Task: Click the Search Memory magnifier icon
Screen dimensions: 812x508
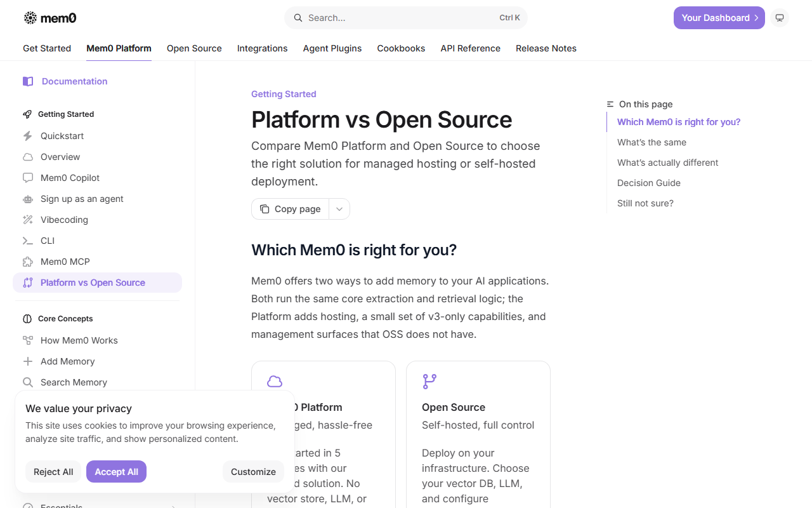Action: (28, 382)
